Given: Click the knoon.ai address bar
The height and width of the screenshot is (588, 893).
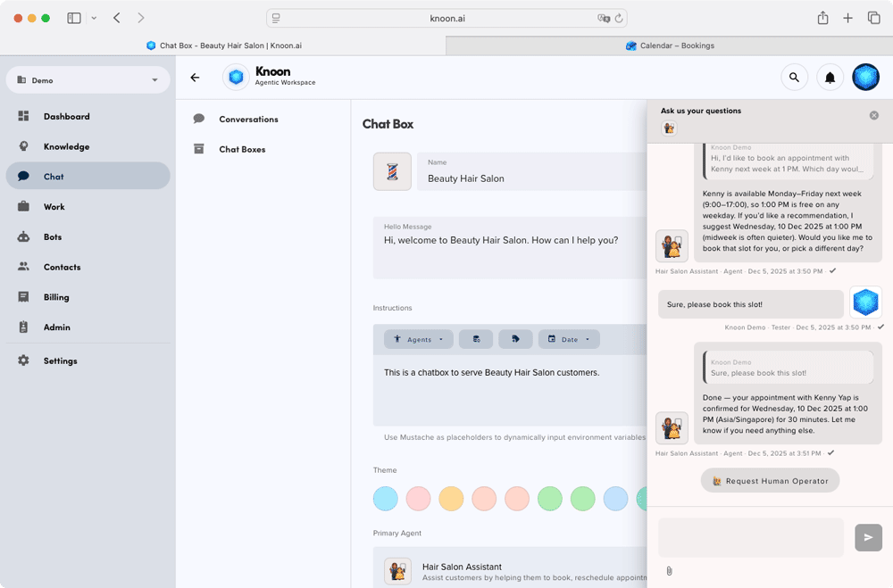Looking at the screenshot, I should 447,18.
